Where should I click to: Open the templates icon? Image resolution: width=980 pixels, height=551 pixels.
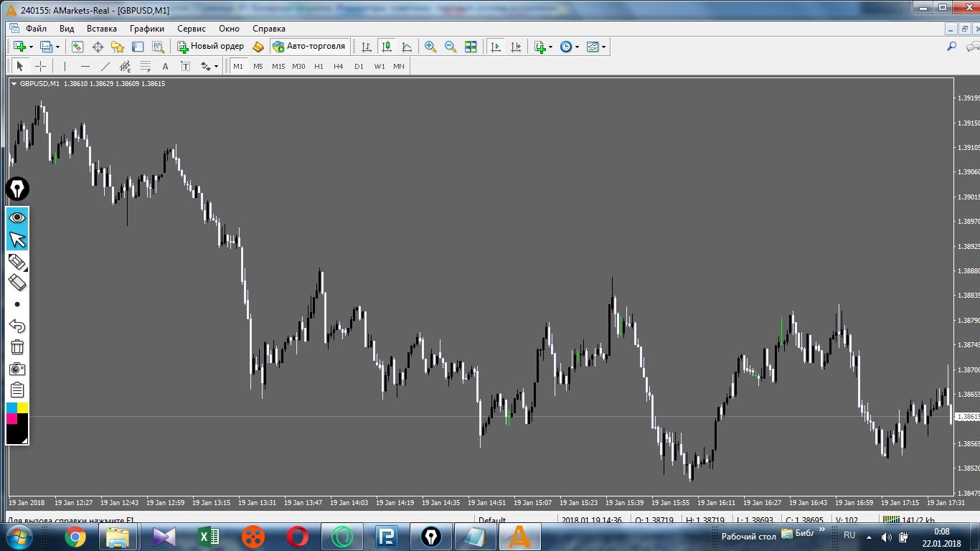point(593,47)
